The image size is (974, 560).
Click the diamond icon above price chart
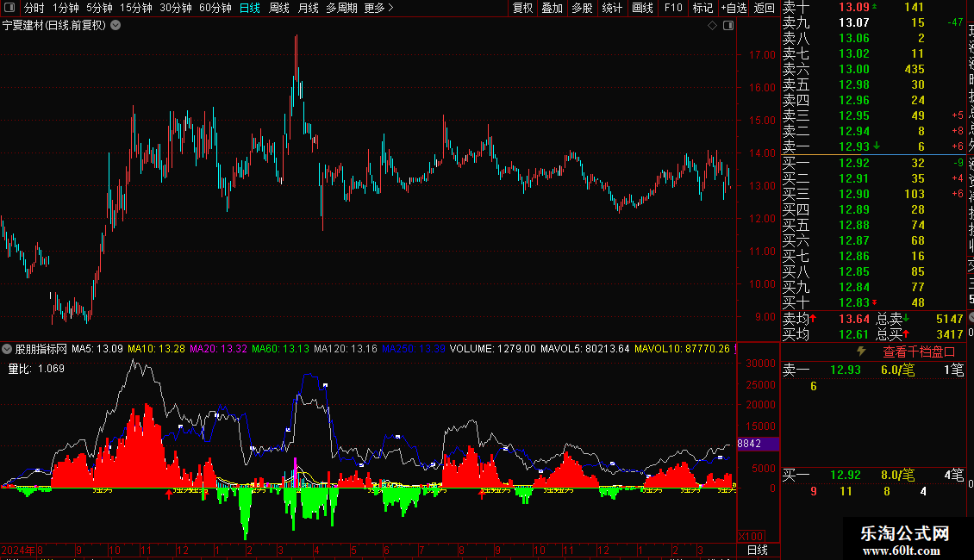[713, 26]
